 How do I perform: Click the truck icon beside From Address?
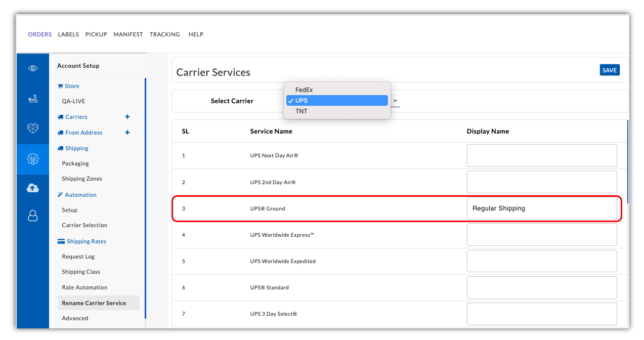tap(61, 133)
